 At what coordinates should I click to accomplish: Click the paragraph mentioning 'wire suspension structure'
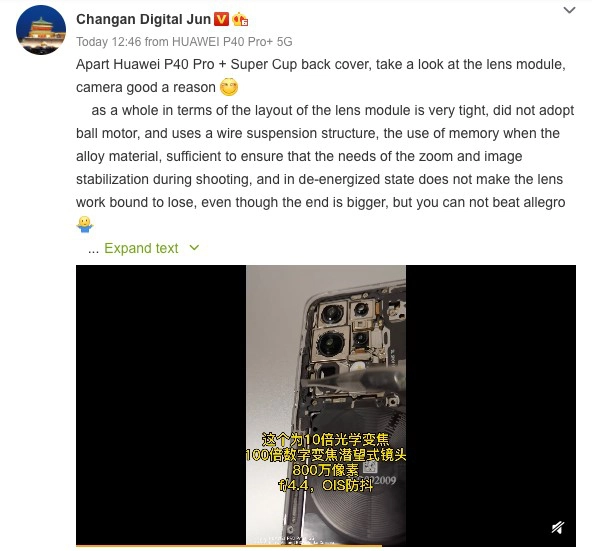tap(325, 156)
